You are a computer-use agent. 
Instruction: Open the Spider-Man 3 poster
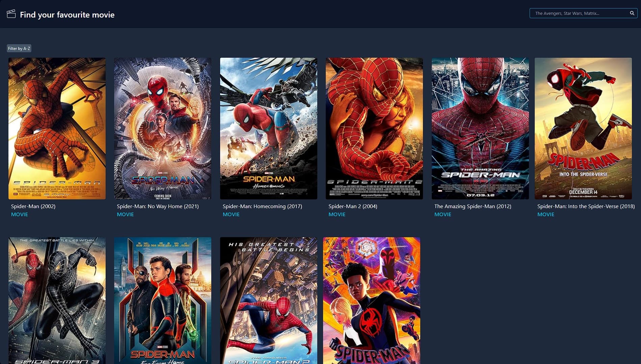coord(57,301)
